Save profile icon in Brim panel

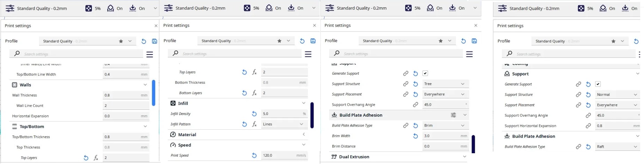474,41
